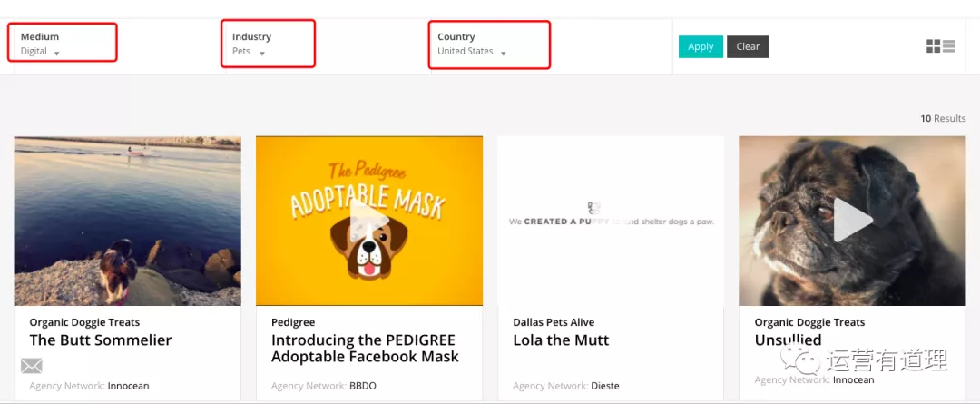Open Introducing the PEDIGREE Adoptable Facebook Mask
This screenshot has width=980, height=404.
365,349
